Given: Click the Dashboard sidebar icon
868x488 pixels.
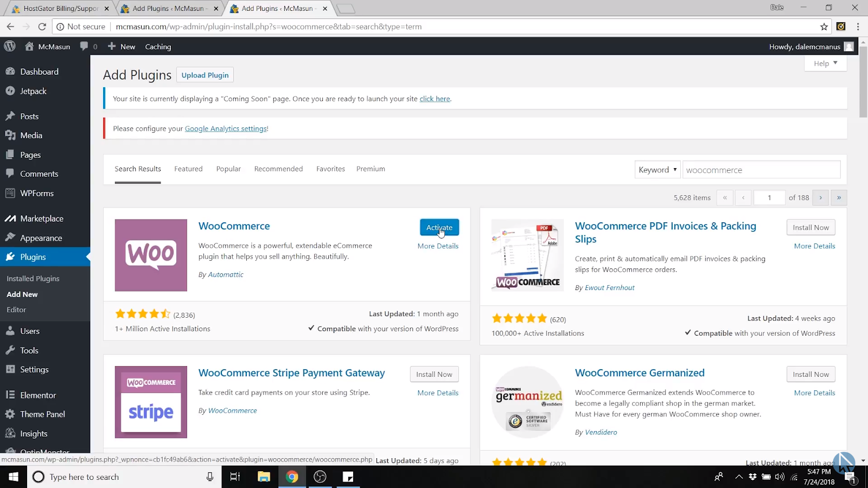Looking at the screenshot, I should pos(10,72).
